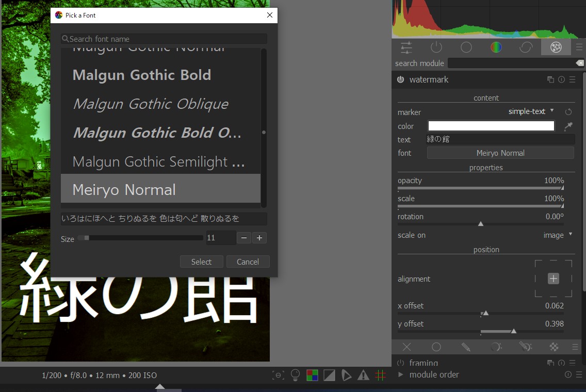Open module groups presets menu
The image size is (586, 392).
(x=579, y=47)
